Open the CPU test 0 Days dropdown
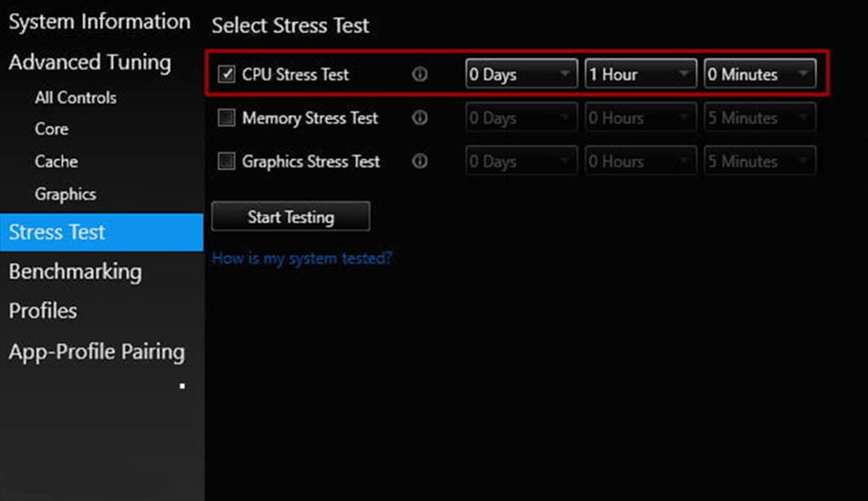The image size is (868, 501). [522, 74]
